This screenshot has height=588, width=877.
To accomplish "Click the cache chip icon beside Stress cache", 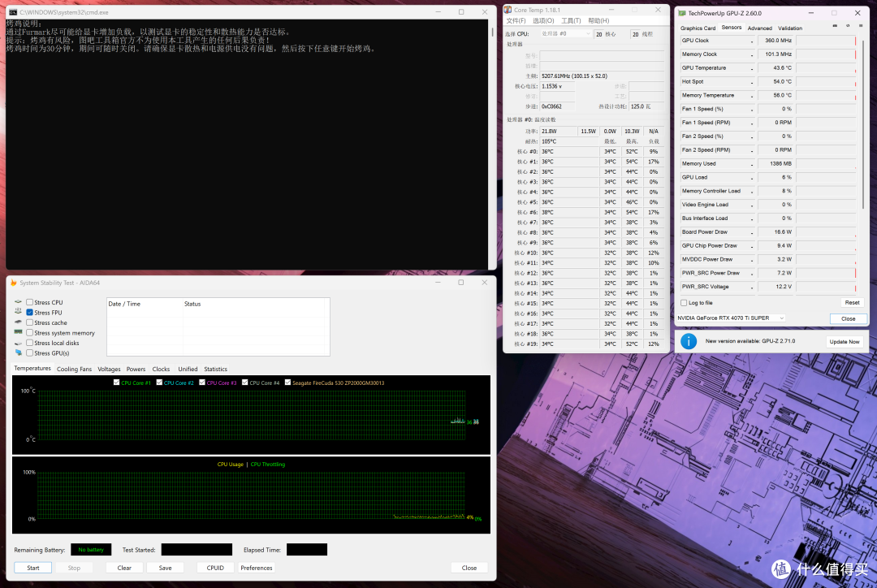I will [19, 322].
